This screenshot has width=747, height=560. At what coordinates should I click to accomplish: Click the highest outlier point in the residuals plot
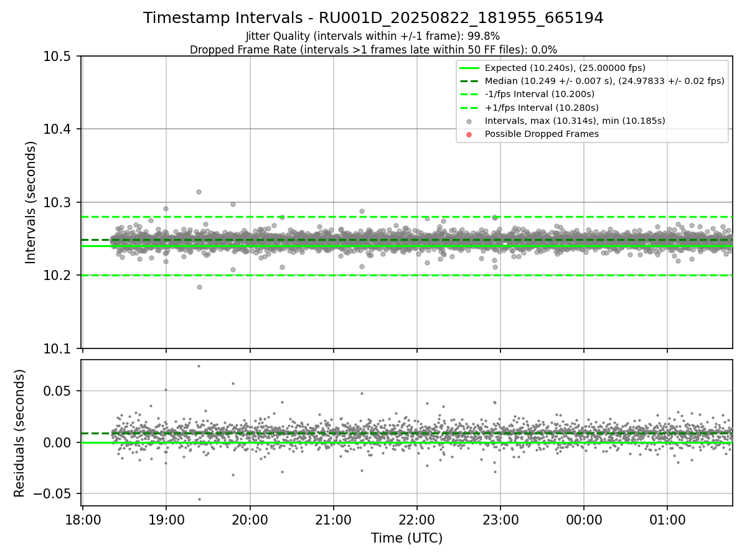click(x=199, y=366)
